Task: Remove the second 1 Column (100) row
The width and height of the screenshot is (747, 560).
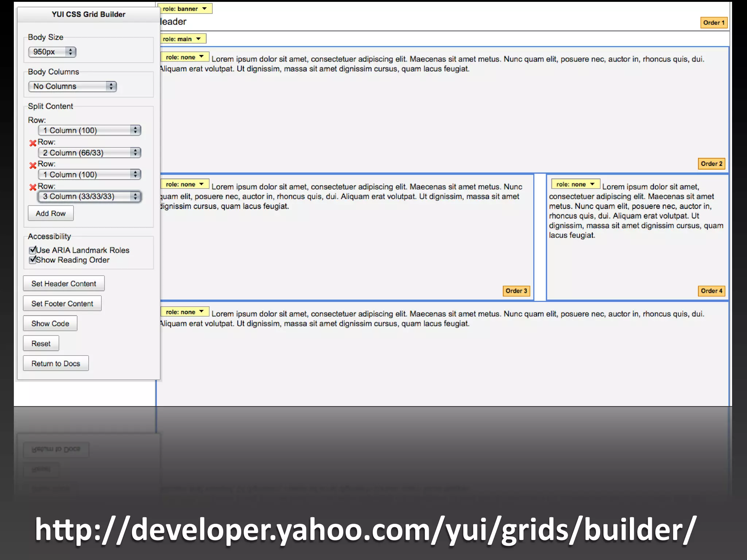Action: [33, 165]
